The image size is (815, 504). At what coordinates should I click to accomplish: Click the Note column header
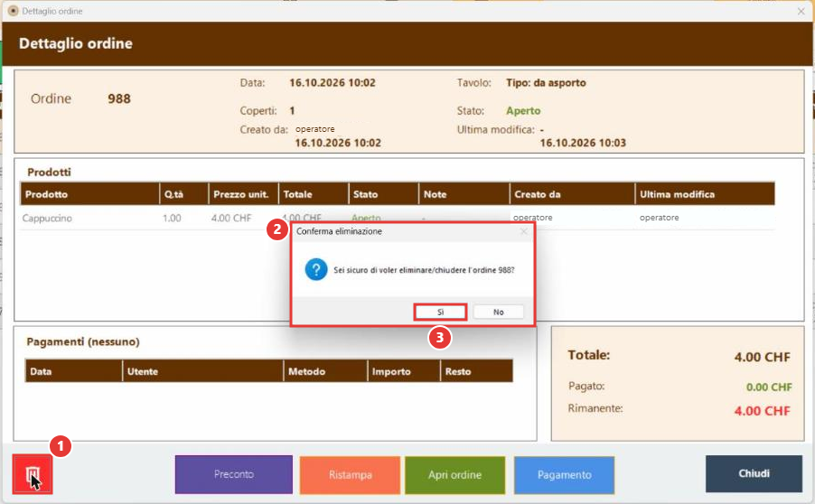(x=464, y=194)
